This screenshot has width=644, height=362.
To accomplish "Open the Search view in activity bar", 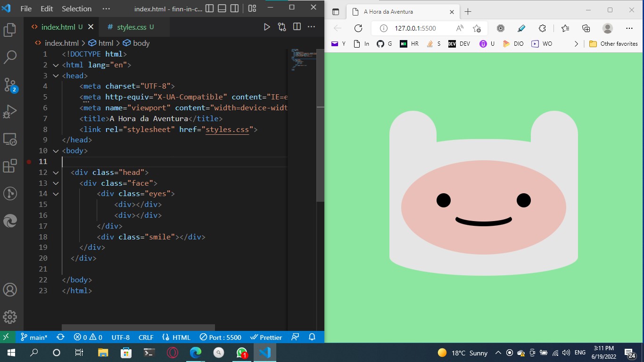I will point(10,58).
